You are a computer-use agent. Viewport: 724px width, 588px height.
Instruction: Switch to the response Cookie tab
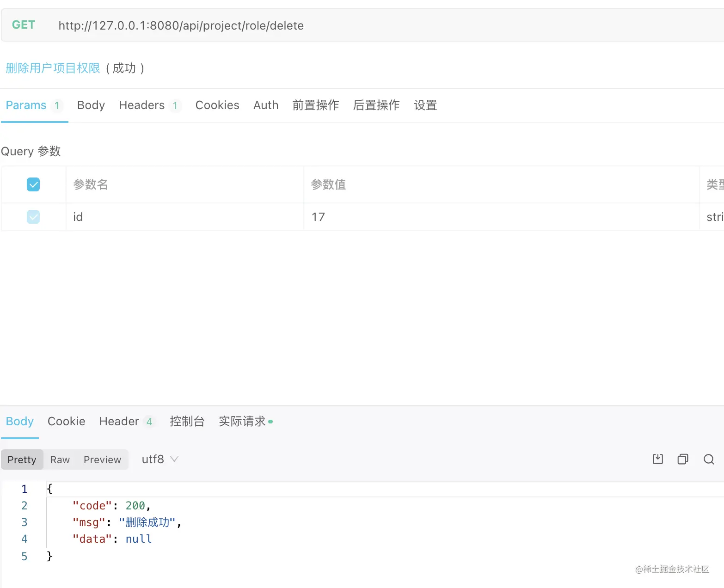67,422
